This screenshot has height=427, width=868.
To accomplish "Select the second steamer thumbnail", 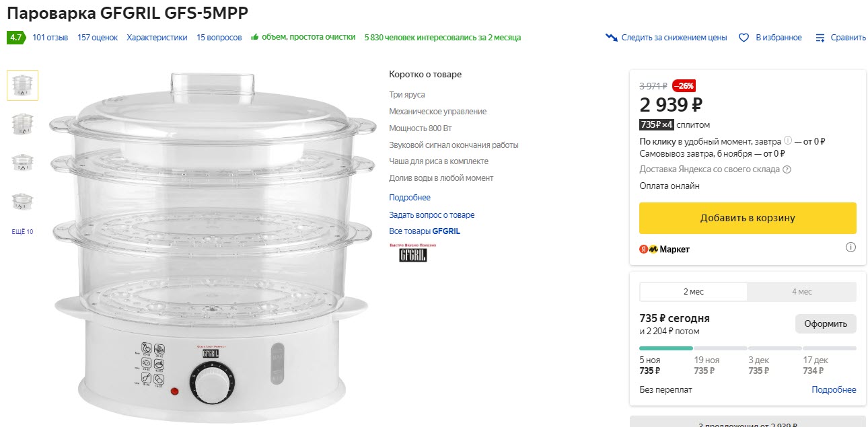I will point(22,124).
